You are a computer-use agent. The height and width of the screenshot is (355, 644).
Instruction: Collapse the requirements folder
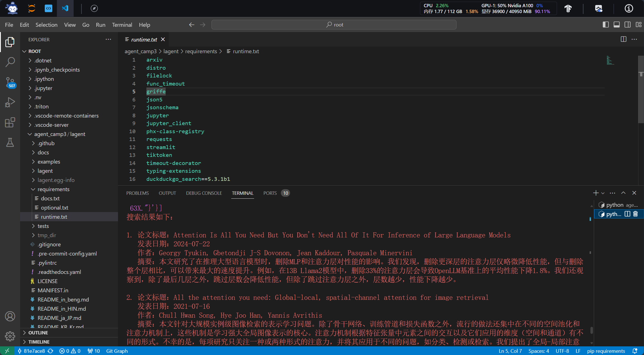[x=53, y=189]
